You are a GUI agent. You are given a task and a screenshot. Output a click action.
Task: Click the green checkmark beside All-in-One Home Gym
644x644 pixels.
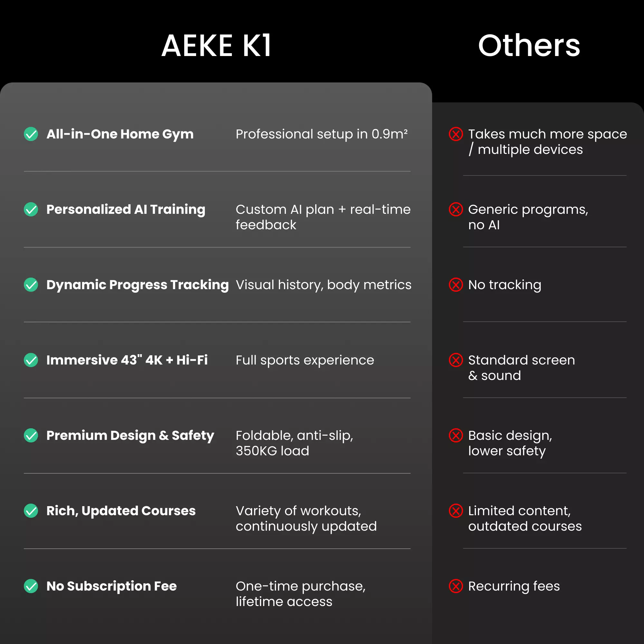[31, 134]
